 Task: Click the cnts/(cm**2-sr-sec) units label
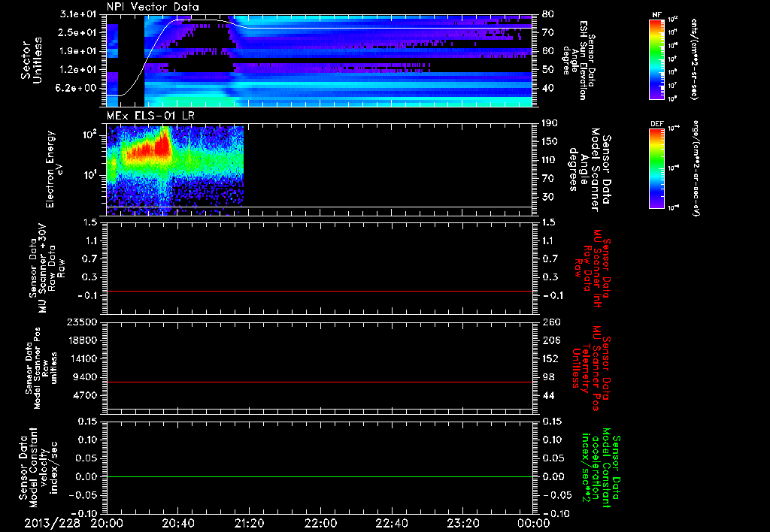tap(694, 59)
